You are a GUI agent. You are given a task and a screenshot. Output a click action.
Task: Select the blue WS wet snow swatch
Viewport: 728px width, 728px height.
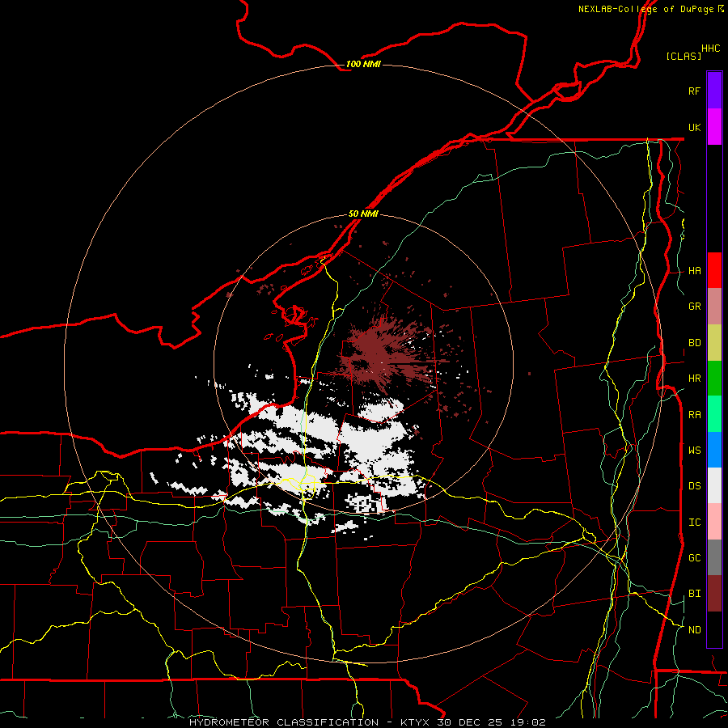[714, 450]
